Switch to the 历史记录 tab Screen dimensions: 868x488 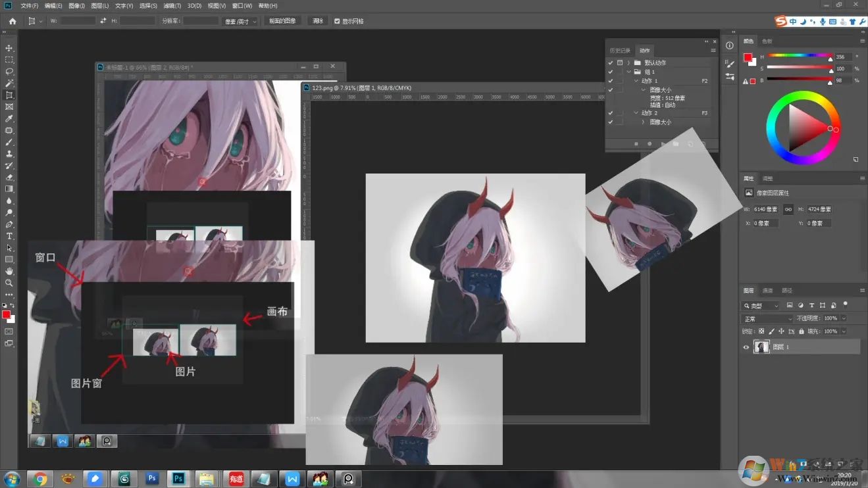tap(619, 51)
